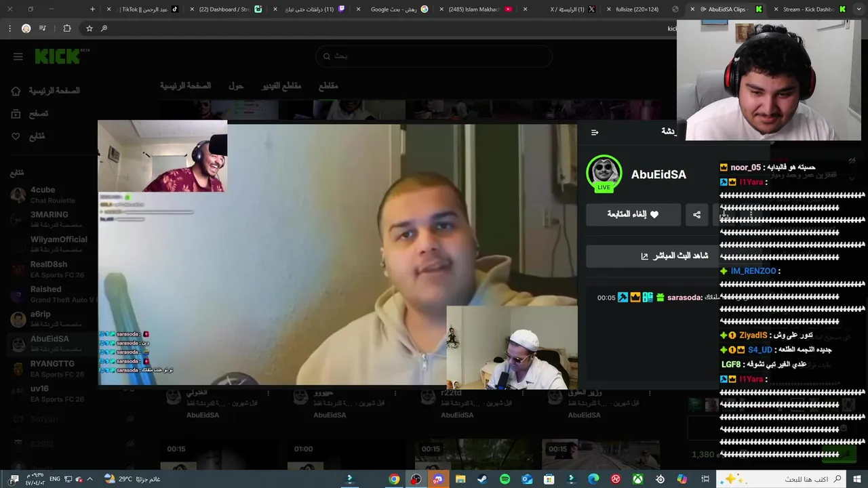The image size is (868, 488).
Task: Click ZiyadIS username in overlay chat
Action: 753,335
